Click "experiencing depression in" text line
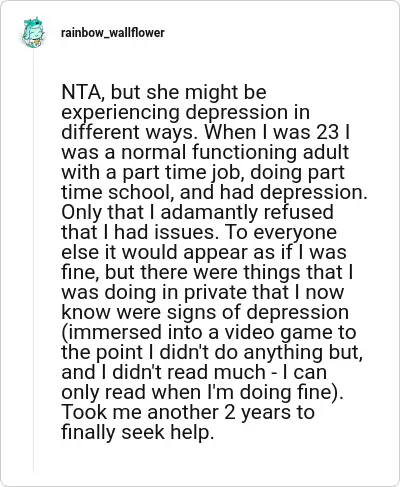This screenshot has height=487, width=400. coord(186,112)
